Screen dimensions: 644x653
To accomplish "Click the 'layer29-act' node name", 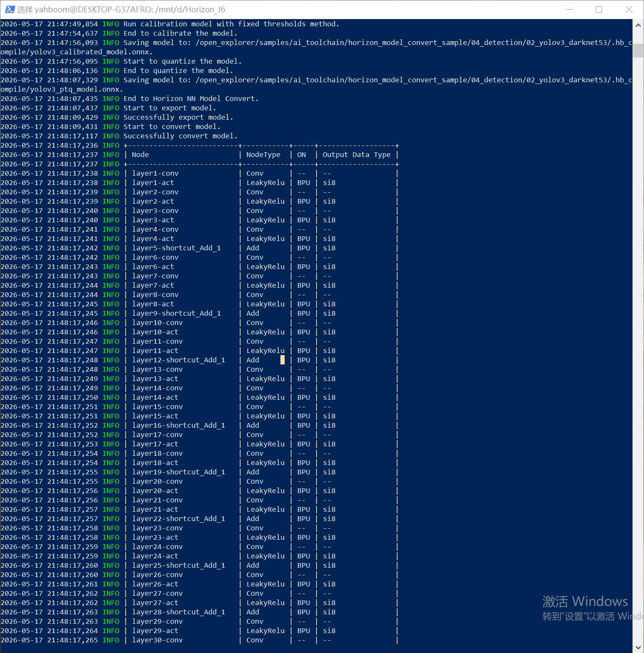I will pyautogui.click(x=155, y=631).
